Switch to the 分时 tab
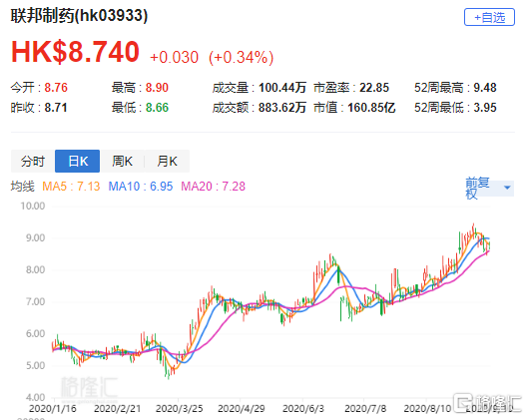The width and height of the screenshot is (528, 420). pyautogui.click(x=33, y=162)
